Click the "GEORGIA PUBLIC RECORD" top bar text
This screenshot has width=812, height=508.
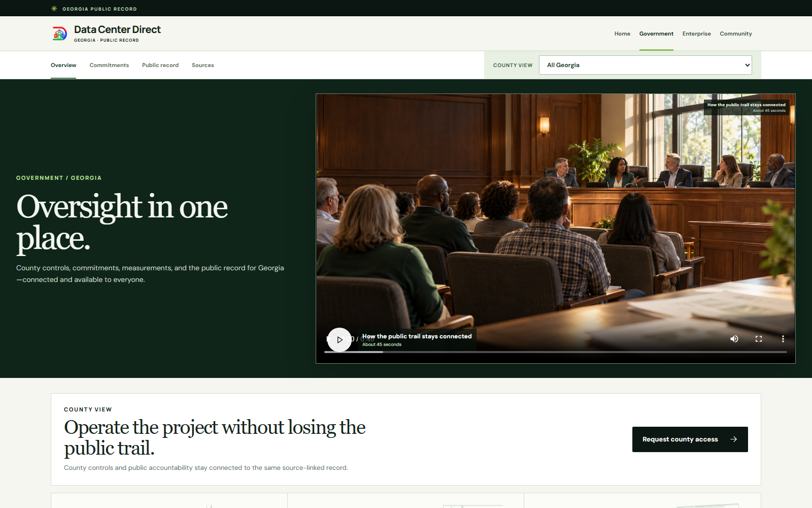point(99,9)
